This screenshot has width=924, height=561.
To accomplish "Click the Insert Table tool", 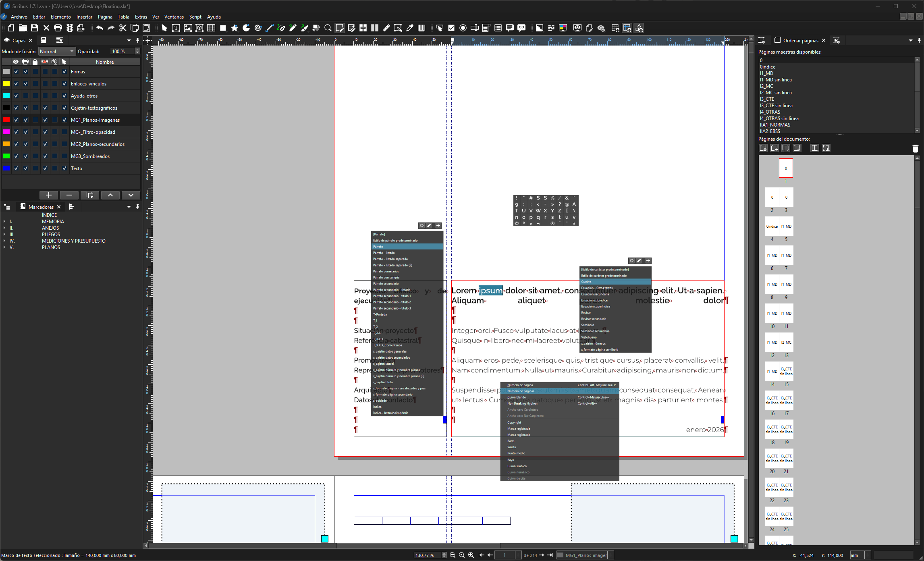I will pyautogui.click(x=211, y=28).
